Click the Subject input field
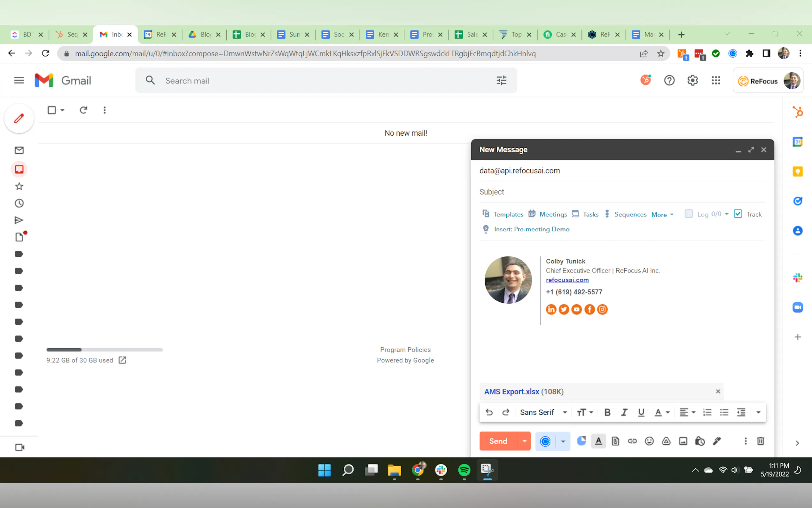This screenshot has width=812, height=508. (622, 192)
